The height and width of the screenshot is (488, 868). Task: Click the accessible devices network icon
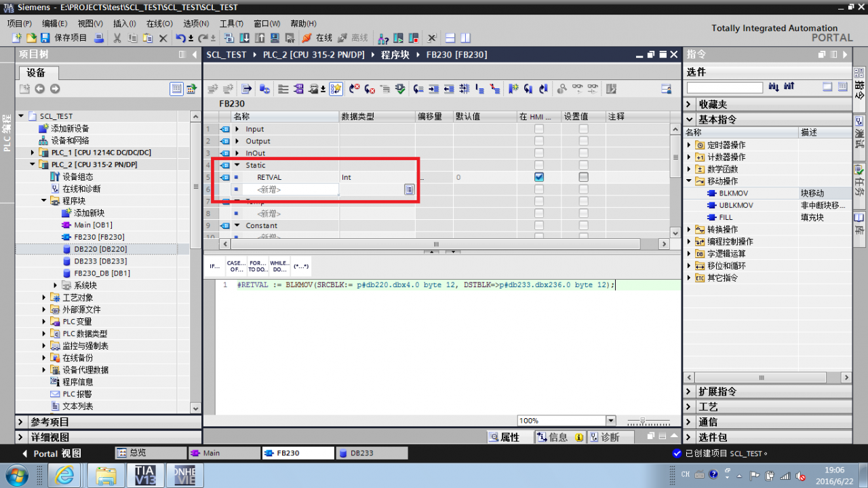pyautogui.click(x=383, y=38)
